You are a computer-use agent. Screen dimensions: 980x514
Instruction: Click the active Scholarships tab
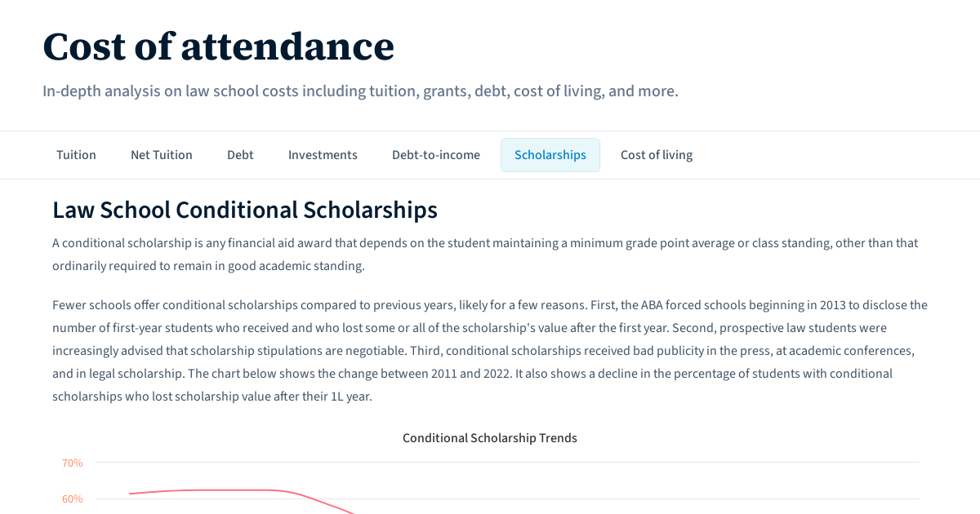pos(550,155)
